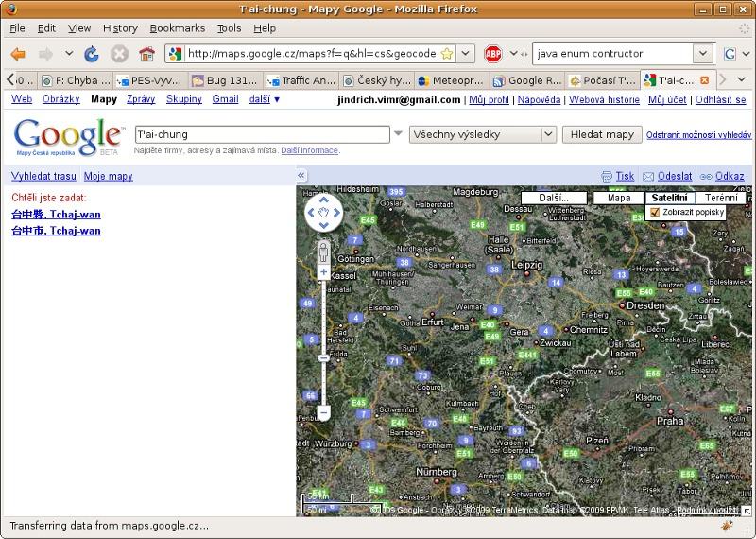Open the File menu
The width and height of the screenshot is (756, 539).
tap(17, 28)
